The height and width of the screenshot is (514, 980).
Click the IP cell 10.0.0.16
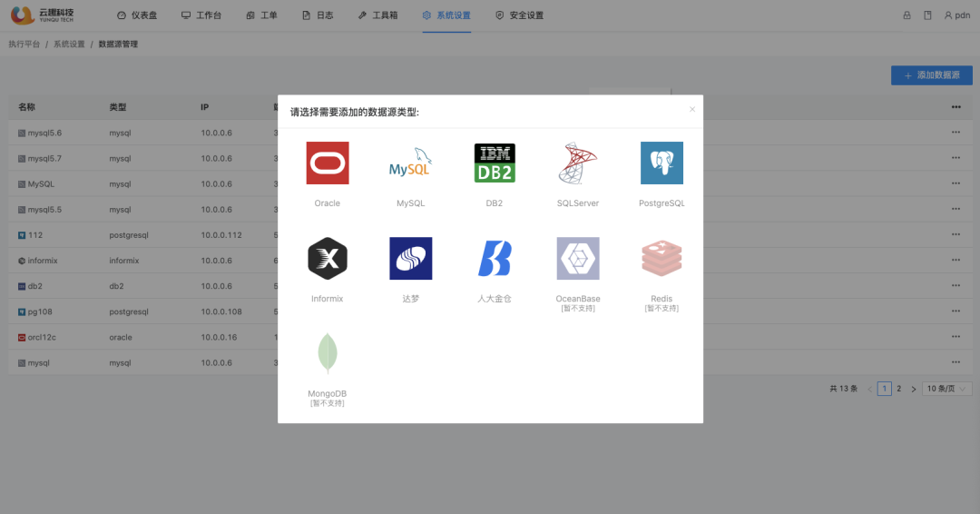click(219, 338)
